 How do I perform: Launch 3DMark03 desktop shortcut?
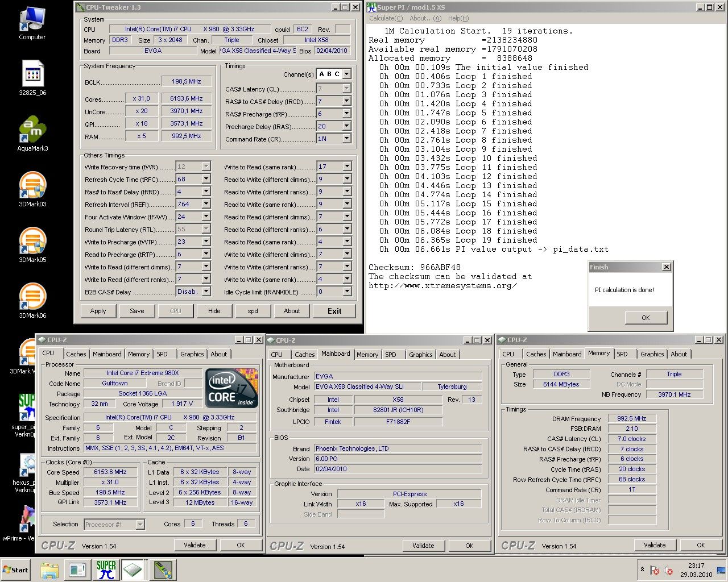pos(32,189)
